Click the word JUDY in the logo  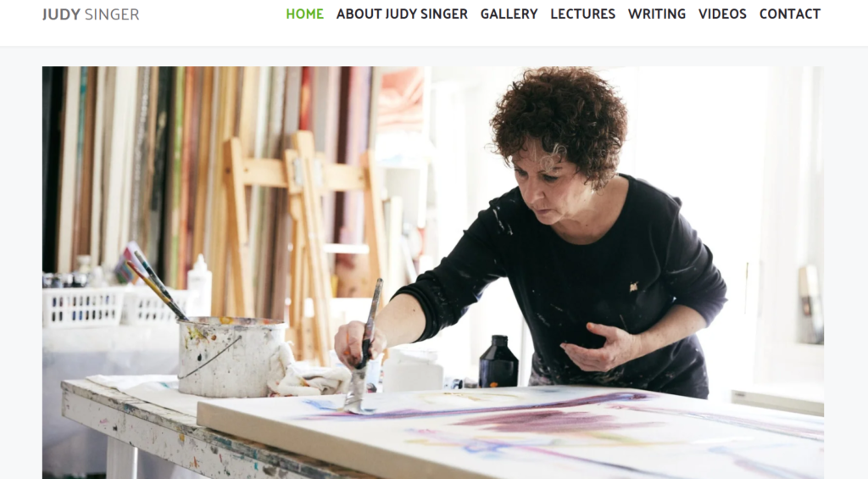click(x=61, y=14)
